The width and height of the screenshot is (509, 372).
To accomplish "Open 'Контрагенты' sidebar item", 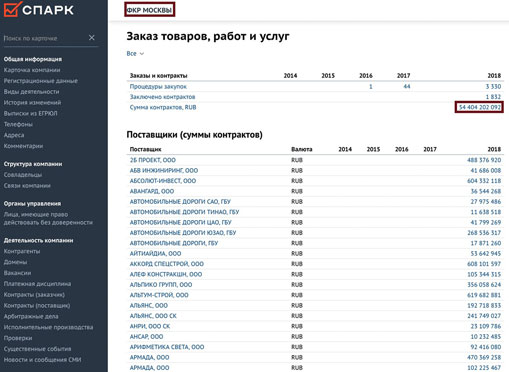I will [22, 251].
